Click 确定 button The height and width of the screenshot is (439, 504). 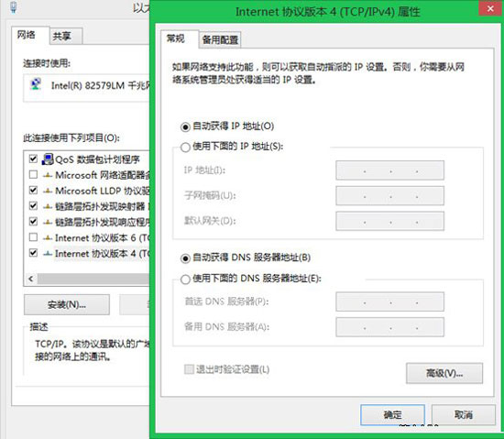coord(393,414)
